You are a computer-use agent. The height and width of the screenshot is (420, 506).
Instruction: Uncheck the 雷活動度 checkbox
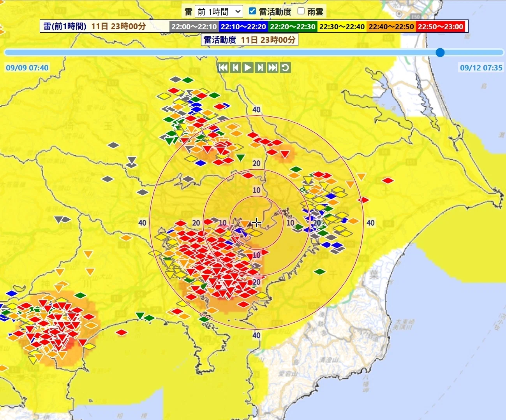click(252, 11)
